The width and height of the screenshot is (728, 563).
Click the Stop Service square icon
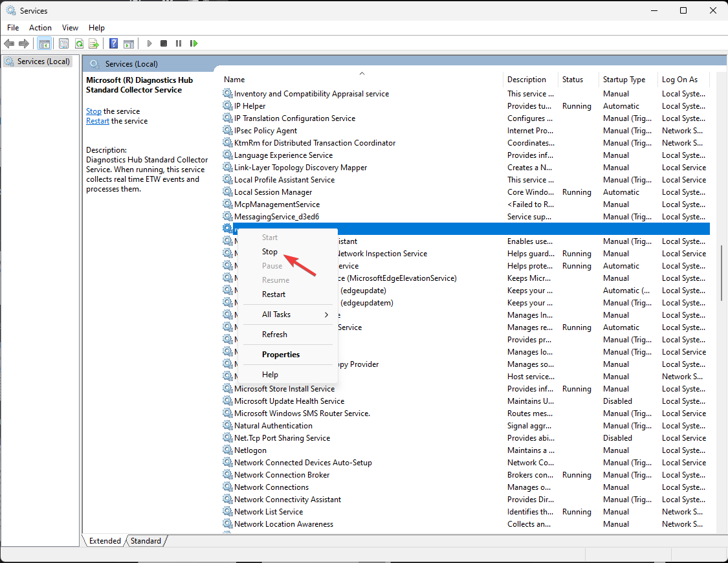click(x=164, y=43)
